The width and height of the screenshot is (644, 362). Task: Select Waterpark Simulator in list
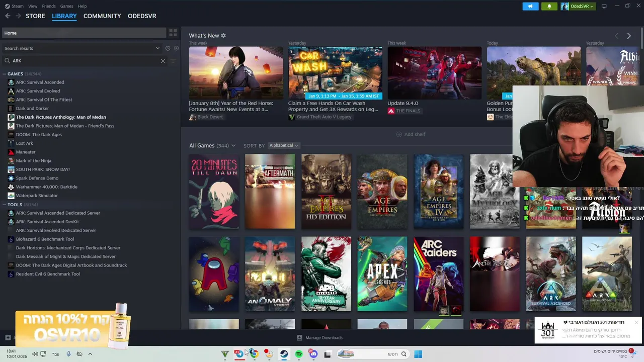pyautogui.click(x=37, y=196)
